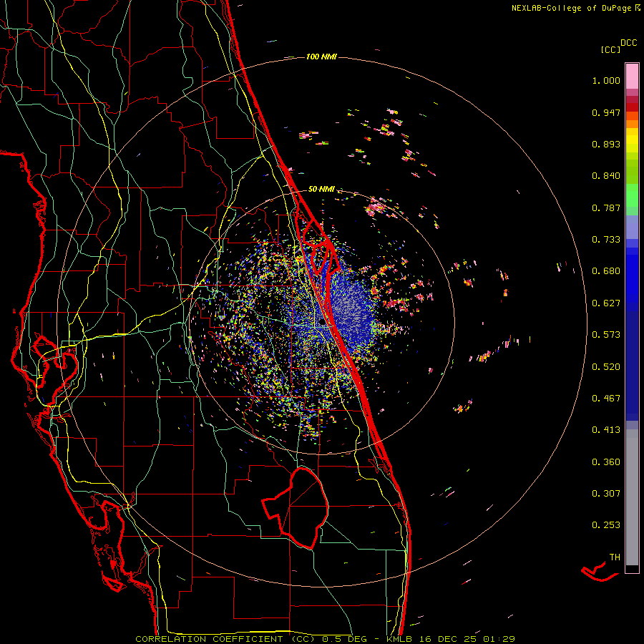Click the [CC] legend unit label
Viewport: 644px width, 644px height.
[x=610, y=49]
